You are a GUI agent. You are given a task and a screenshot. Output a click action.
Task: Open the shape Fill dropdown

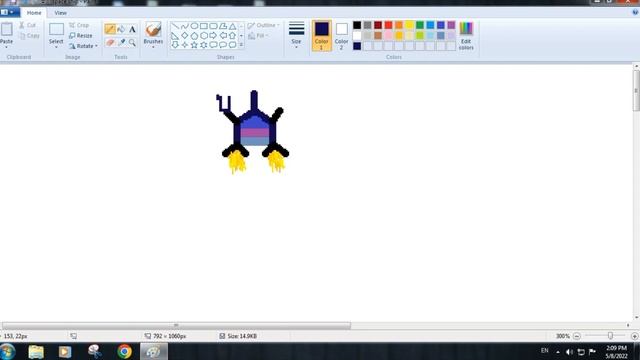click(259, 36)
